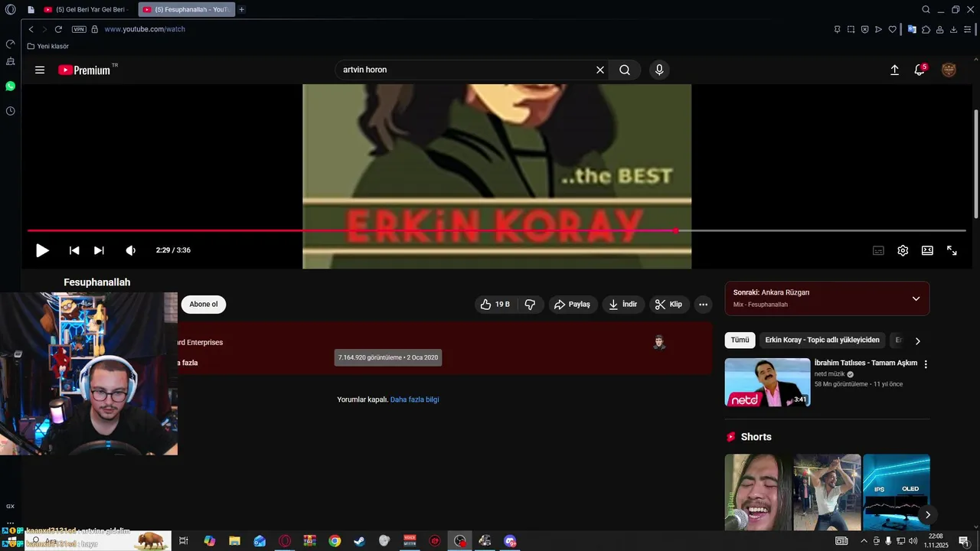
Task: Go to YouTube Premium home logo
Action: pos(86,70)
